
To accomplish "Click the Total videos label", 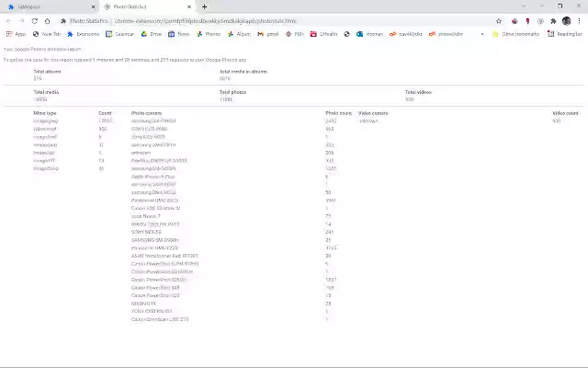I will [418, 92].
